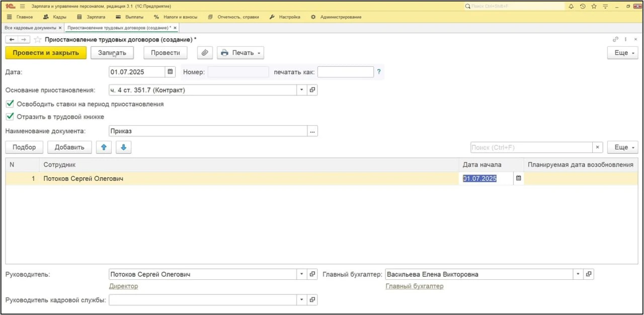The image size is (644, 315).
Task: Click the Записать button
Action: click(x=112, y=53)
